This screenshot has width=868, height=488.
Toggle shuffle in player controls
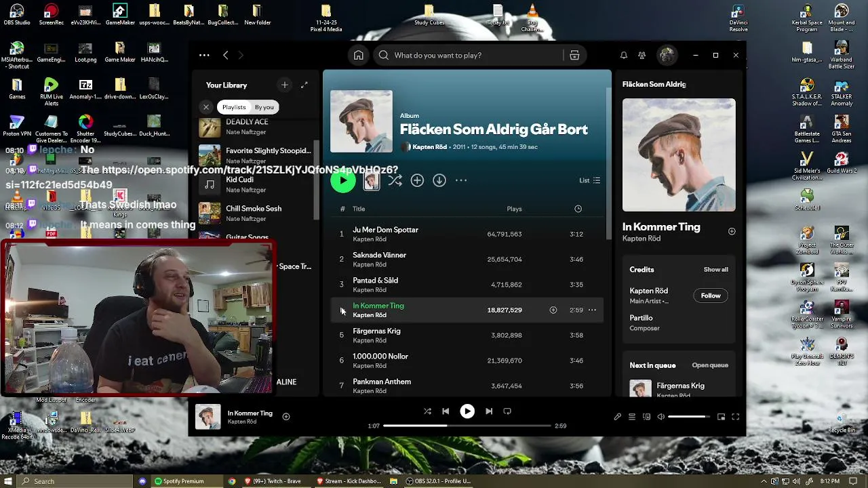427,411
